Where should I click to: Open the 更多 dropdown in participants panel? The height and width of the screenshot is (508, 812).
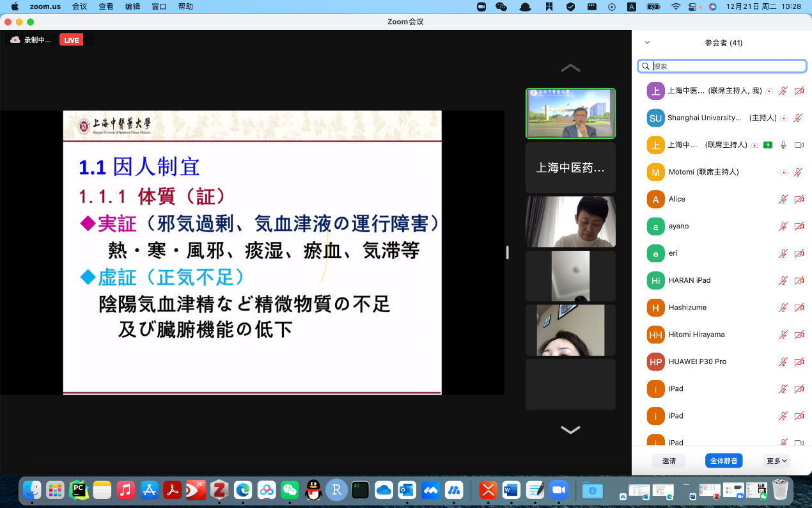click(777, 461)
